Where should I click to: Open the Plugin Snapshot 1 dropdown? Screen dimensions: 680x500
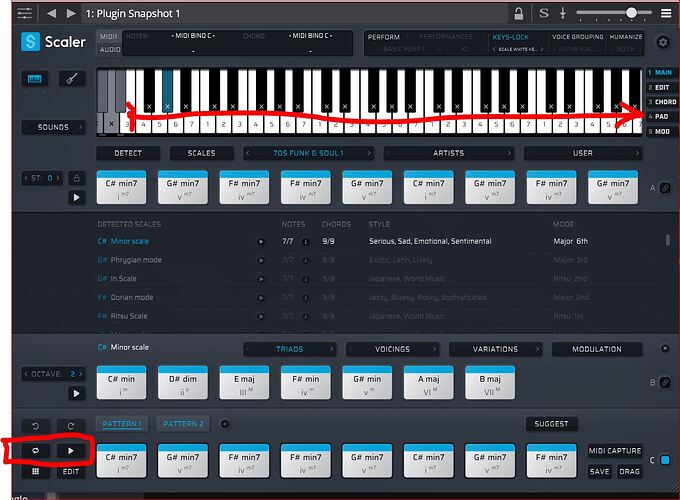tap(295, 13)
